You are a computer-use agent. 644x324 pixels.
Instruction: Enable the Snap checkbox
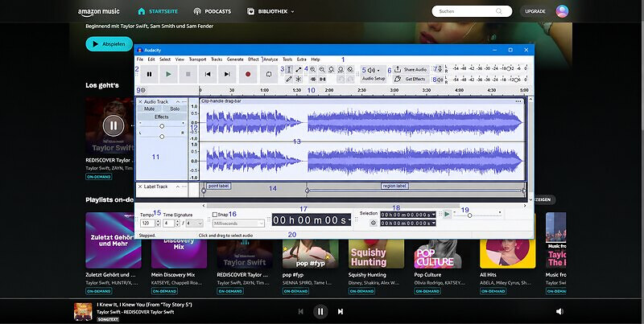(x=214, y=215)
